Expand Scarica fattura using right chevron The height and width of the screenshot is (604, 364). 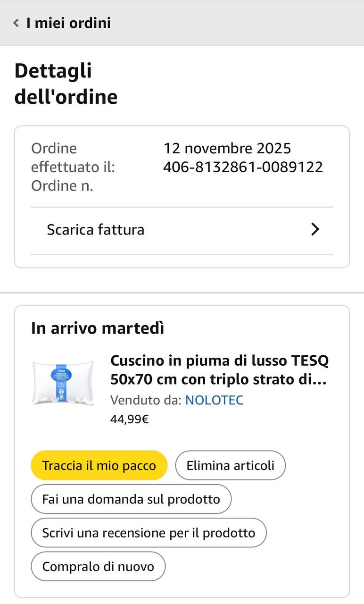(x=315, y=230)
